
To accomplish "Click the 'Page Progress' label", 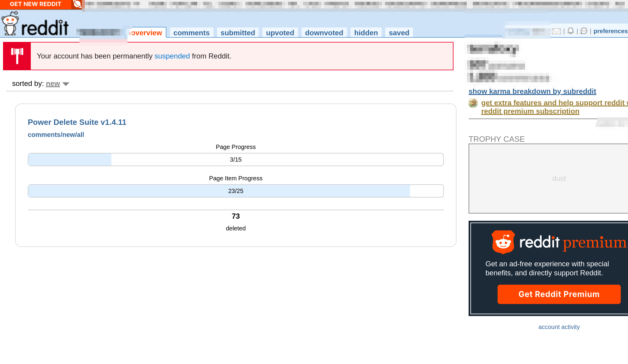I will point(235,147).
